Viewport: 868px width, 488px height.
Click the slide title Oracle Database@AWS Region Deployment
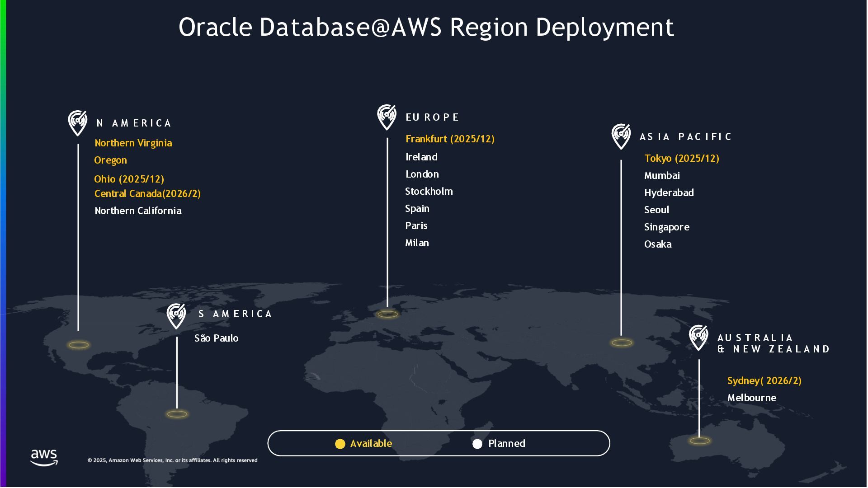tap(426, 27)
